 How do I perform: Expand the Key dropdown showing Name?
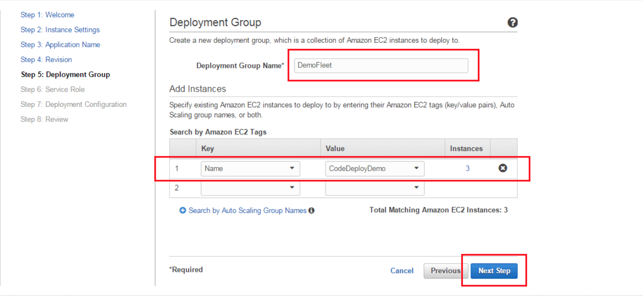250,168
